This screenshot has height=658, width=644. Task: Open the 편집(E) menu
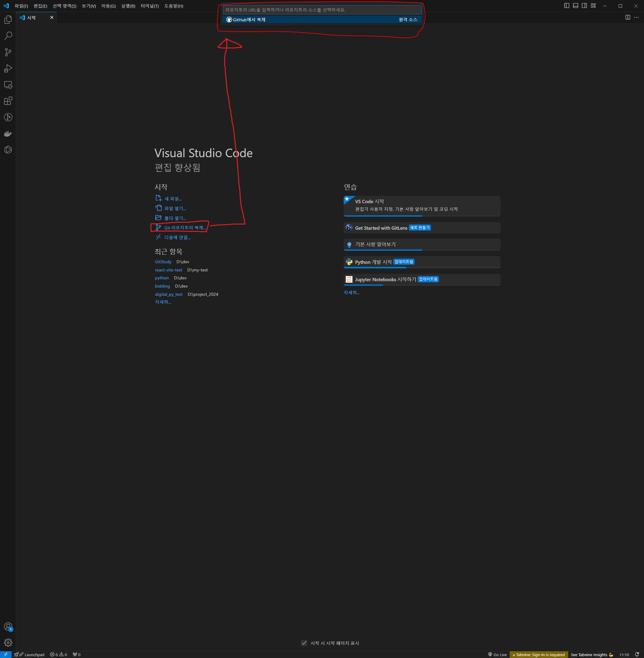[40, 6]
